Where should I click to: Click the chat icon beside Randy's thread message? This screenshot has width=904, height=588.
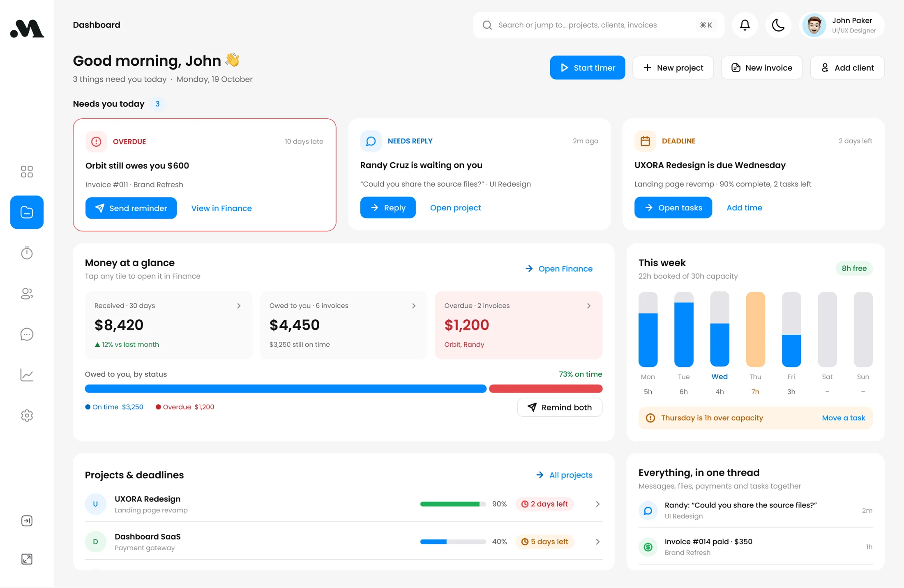[648, 511]
